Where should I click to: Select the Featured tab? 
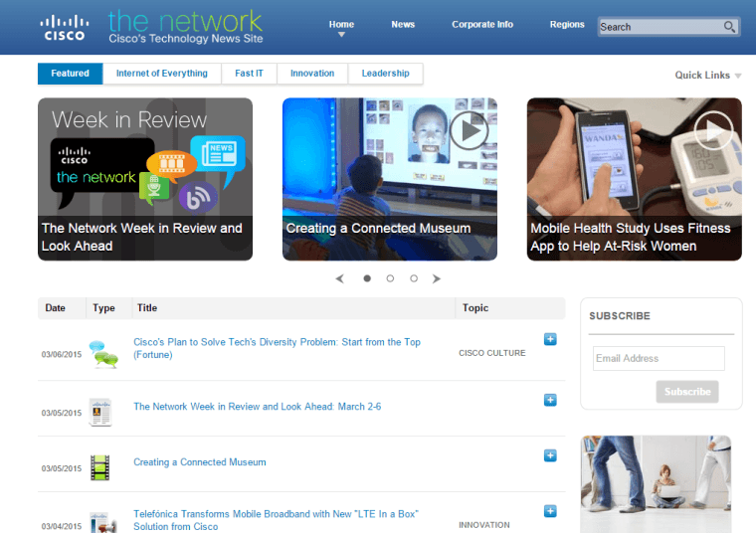(70, 74)
